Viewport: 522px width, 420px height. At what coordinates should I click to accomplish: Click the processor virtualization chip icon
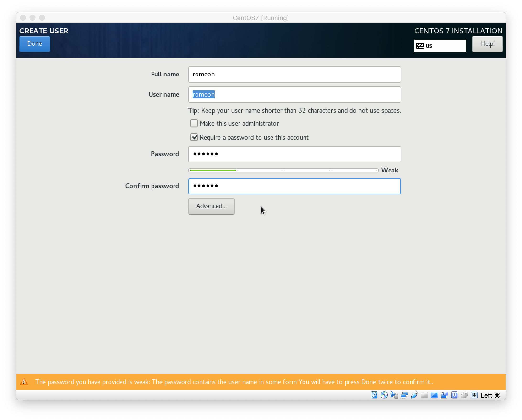[454, 395]
